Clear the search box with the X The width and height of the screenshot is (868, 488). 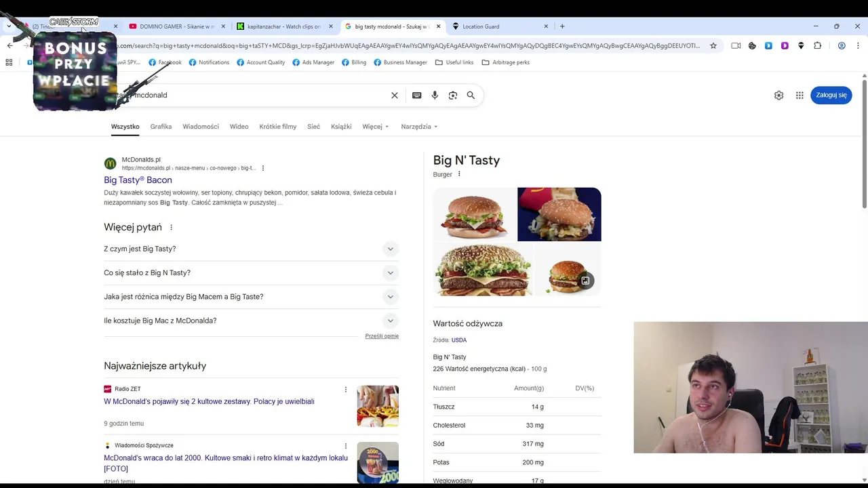click(395, 96)
